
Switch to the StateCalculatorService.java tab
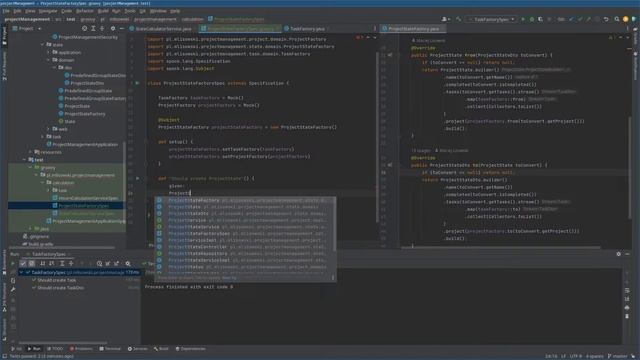(161, 29)
